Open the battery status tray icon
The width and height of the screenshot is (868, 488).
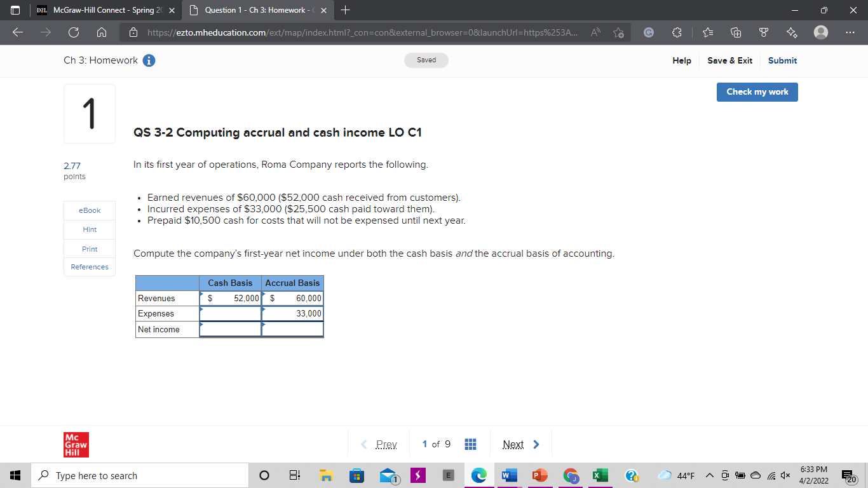740,475
